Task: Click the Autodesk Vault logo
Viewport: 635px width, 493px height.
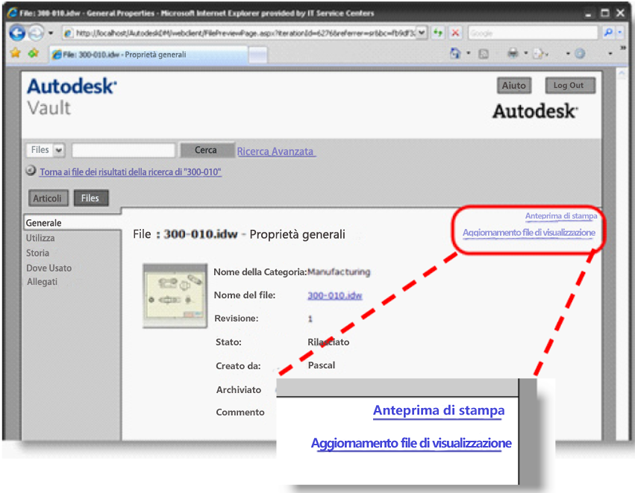Action: [72, 97]
